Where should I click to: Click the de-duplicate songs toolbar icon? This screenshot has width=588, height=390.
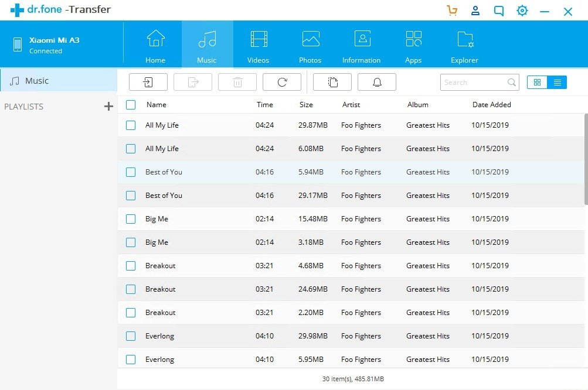point(332,82)
